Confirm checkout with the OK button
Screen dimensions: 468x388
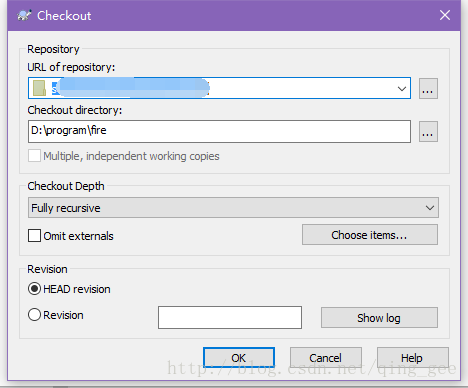(239, 358)
